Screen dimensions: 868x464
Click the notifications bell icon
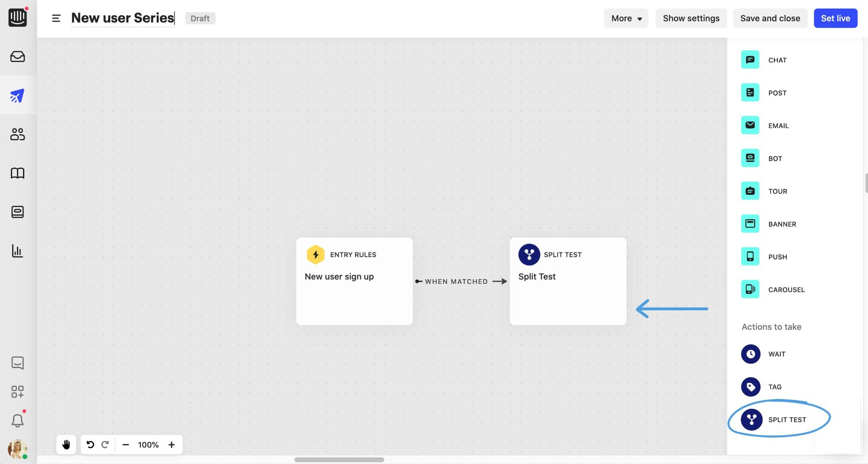click(x=17, y=420)
